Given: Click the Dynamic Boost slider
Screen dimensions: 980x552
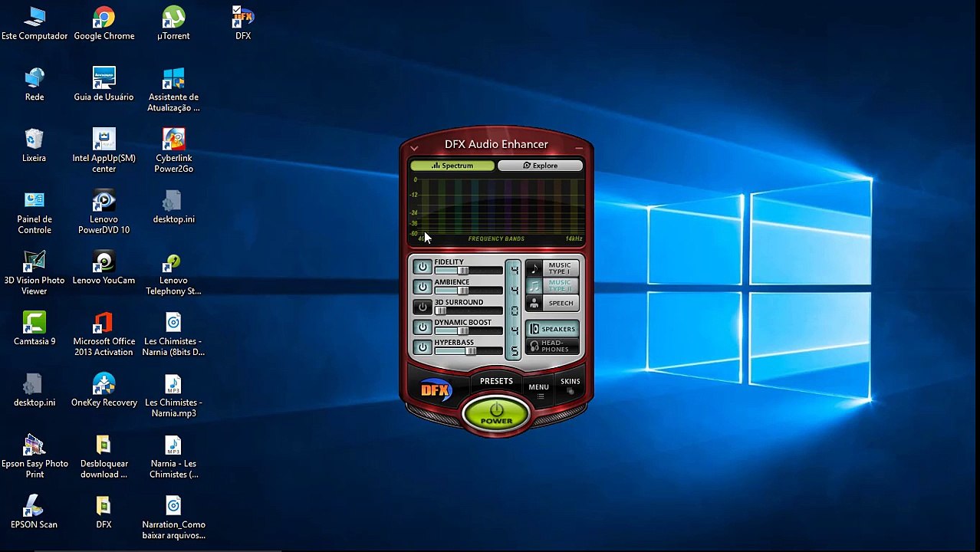Looking at the screenshot, I should coord(469,331).
